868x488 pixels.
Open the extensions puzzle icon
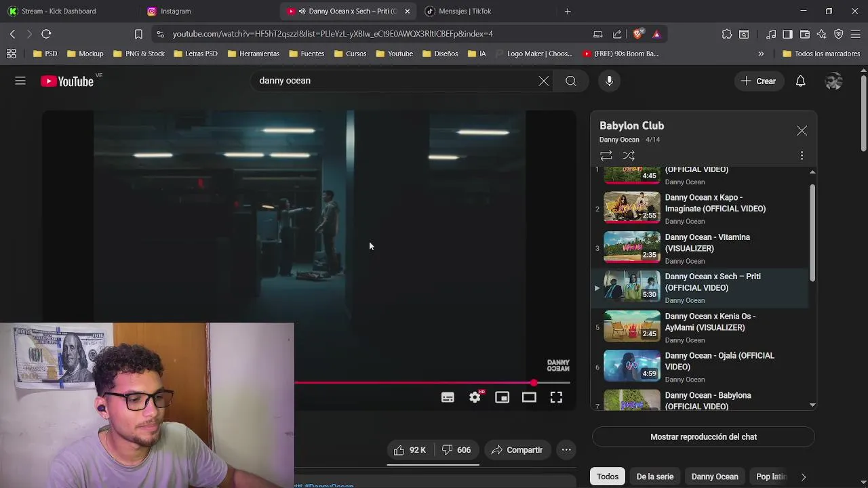(x=727, y=34)
